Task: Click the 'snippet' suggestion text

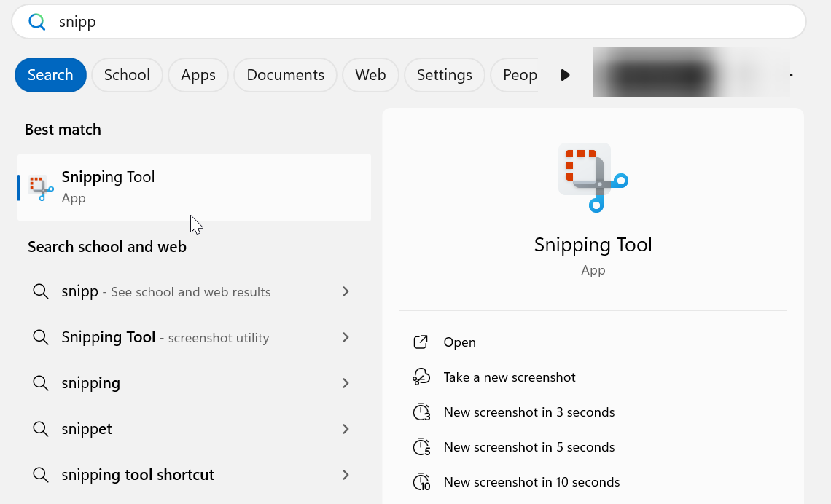Action: [87, 429]
